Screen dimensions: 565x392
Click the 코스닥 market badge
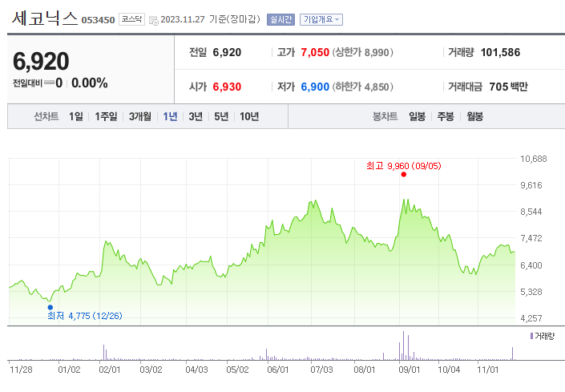[x=131, y=19]
